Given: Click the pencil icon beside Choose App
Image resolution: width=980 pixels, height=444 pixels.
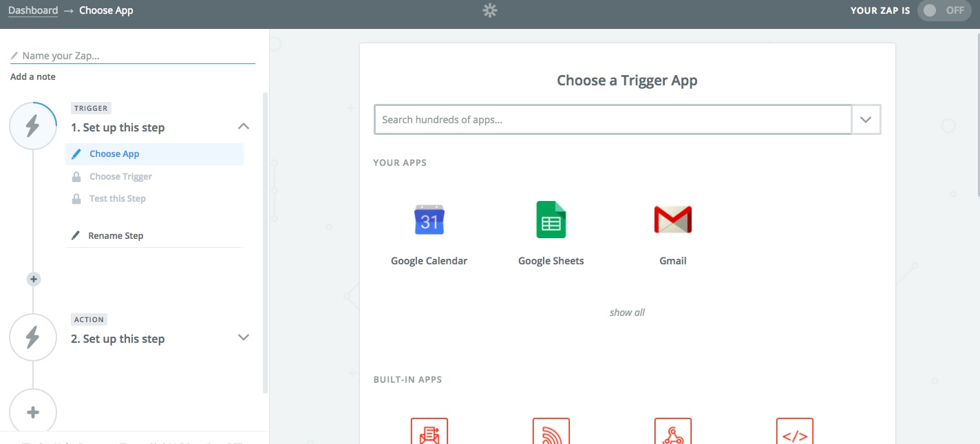Looking at the screenshot, I should tap(76, 154).
